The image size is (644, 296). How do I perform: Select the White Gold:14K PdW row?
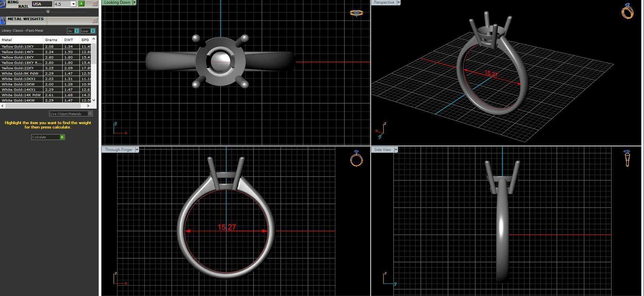point(46,95)
